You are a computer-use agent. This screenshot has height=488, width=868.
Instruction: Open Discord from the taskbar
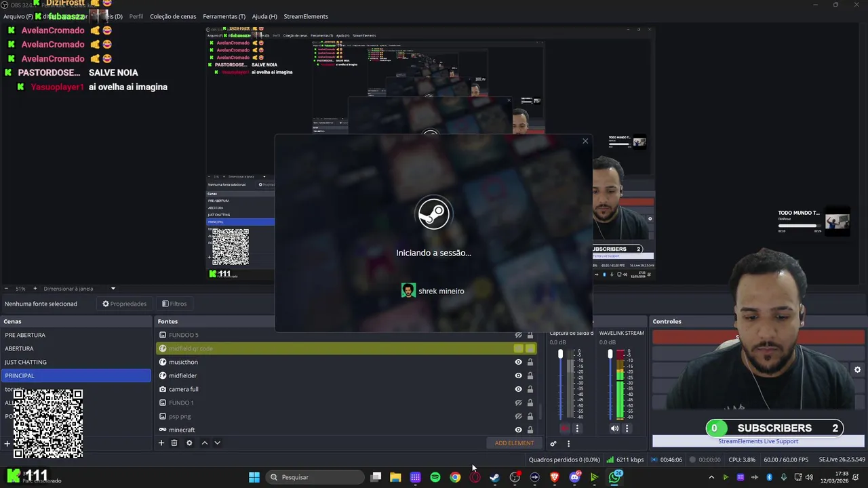click(574, 477)
